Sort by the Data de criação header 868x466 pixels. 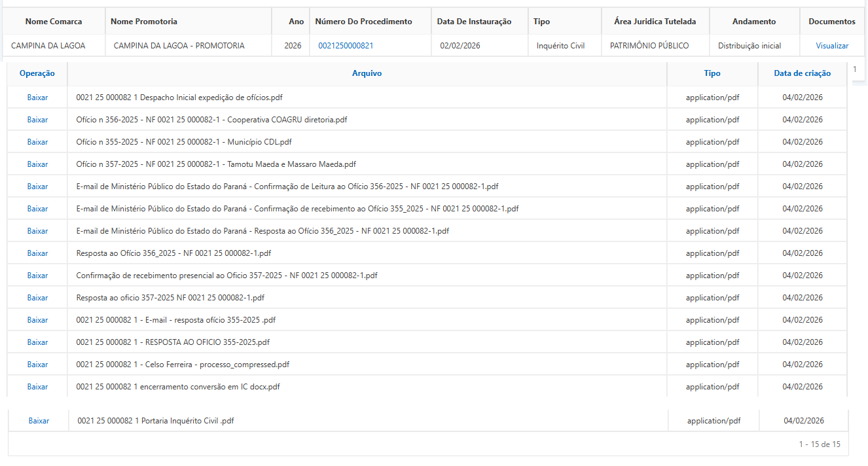click(802, 73)
